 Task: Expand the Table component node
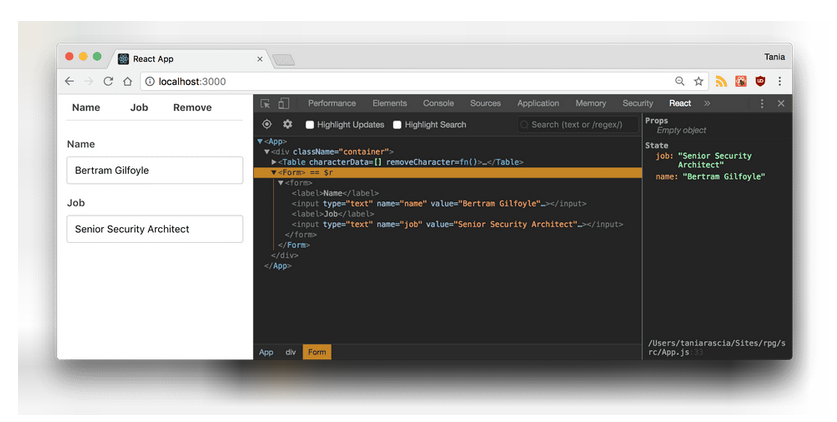tap(274, 162)
